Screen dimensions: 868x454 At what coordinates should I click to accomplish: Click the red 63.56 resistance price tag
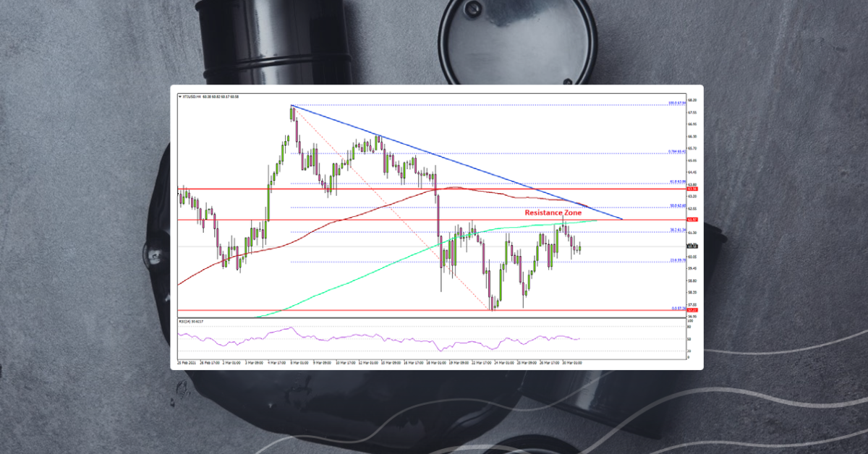(692, 189)
